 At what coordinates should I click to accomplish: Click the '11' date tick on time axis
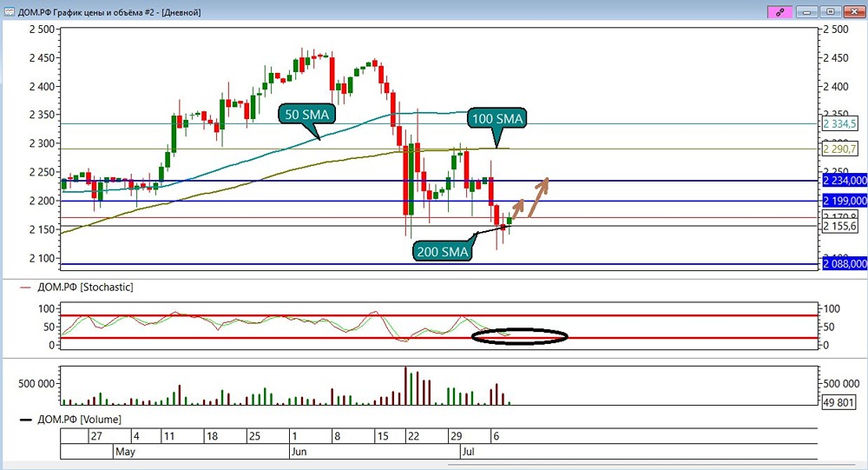(x=169, y=436)
